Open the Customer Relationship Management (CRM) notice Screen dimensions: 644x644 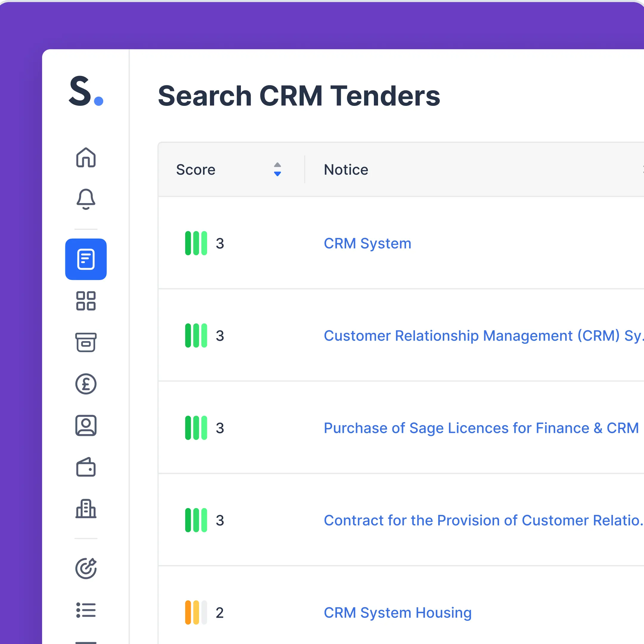(x=484, y=336)
